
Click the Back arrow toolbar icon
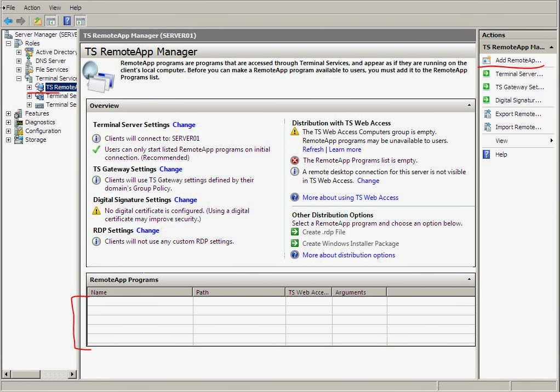[8, 21]
